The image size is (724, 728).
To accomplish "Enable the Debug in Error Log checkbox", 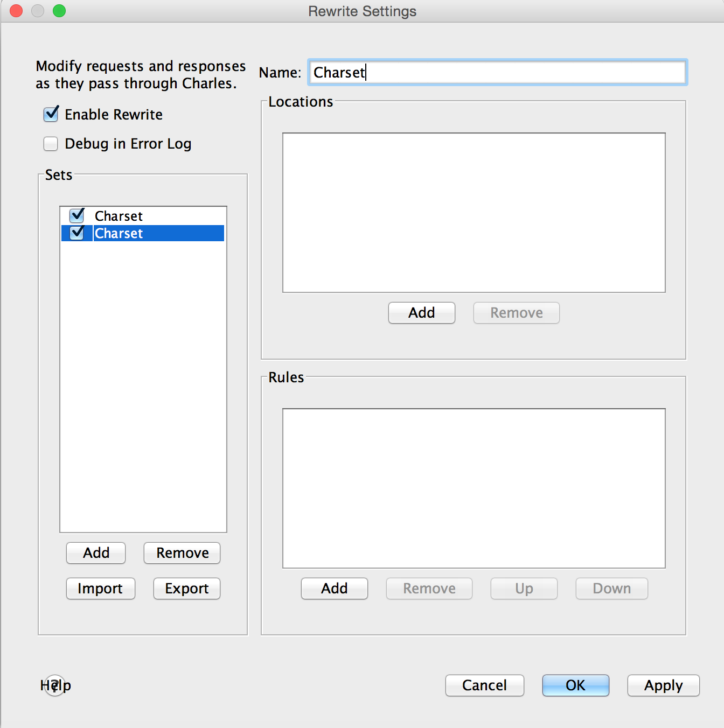I will point(51,144).
